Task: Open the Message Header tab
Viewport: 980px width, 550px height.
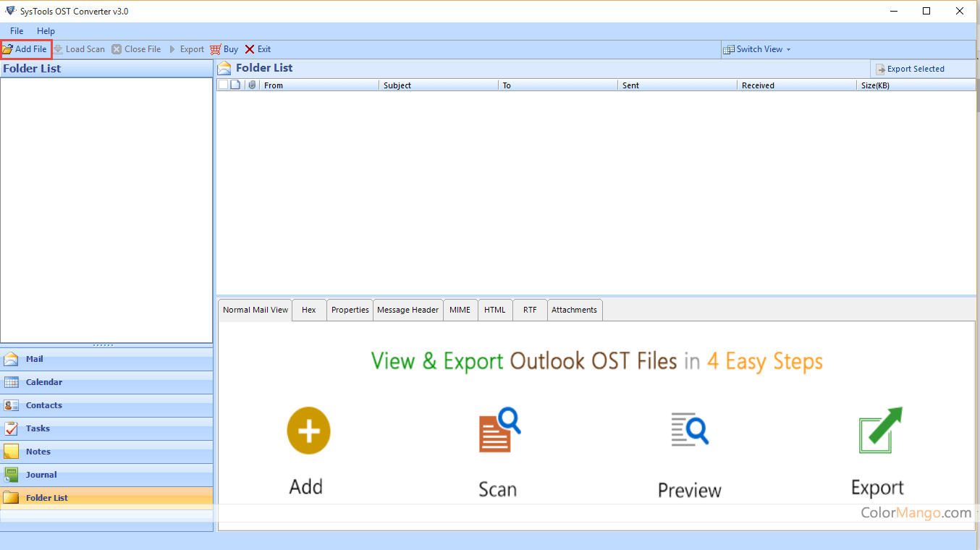Action: point(407,310)
